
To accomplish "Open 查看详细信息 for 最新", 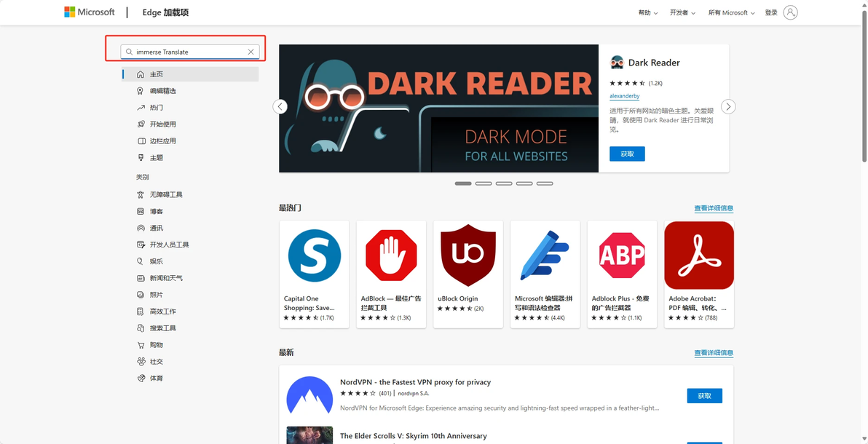I will (x=714, y=353).
